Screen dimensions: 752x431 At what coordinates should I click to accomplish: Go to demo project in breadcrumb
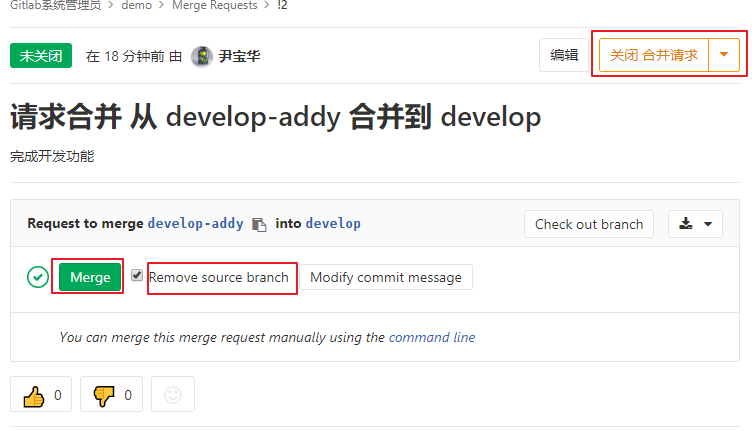138,6
